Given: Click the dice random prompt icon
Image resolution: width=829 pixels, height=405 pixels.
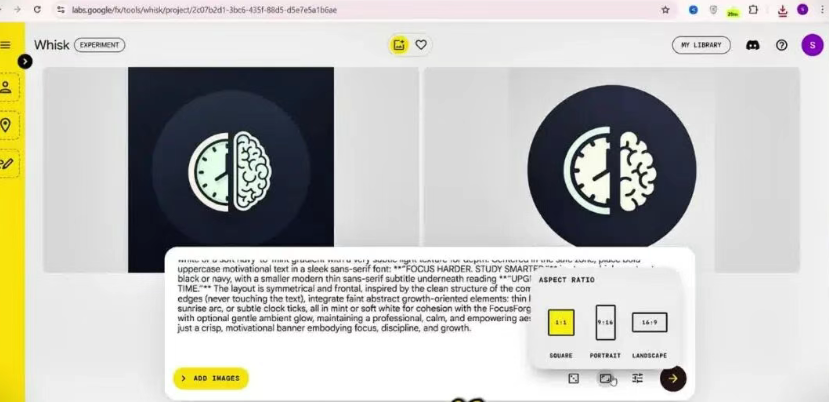Looking at the screenshot, I should click(573, 378).
